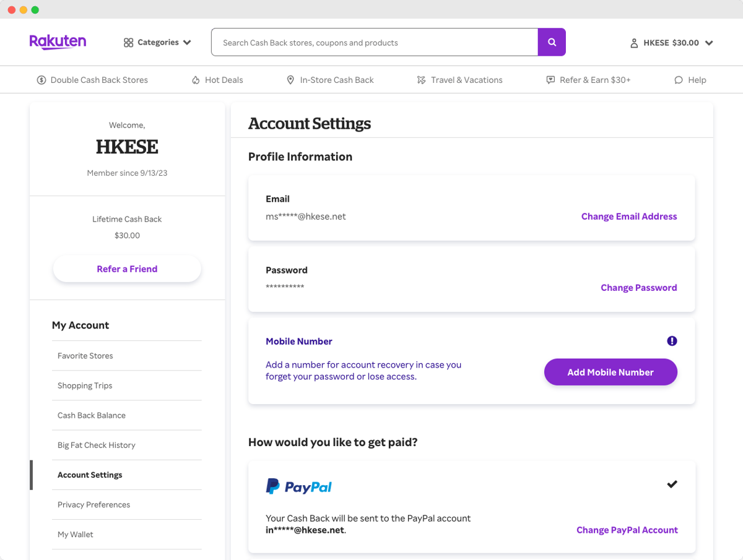Click the purple search magnifier button
The height and width of the screenshot is (560, 743).
(552, 43)
